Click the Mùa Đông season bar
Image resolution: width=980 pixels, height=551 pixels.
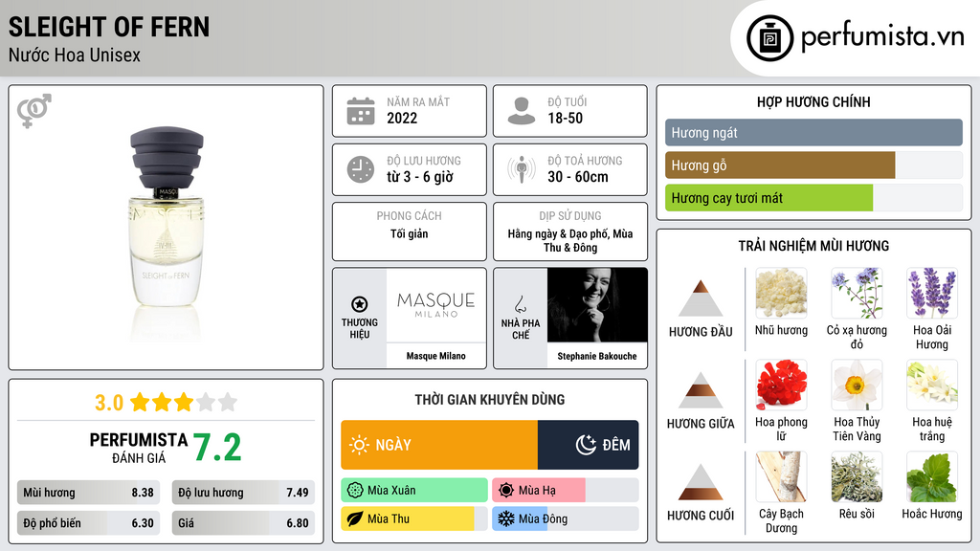tap(566, 519)
